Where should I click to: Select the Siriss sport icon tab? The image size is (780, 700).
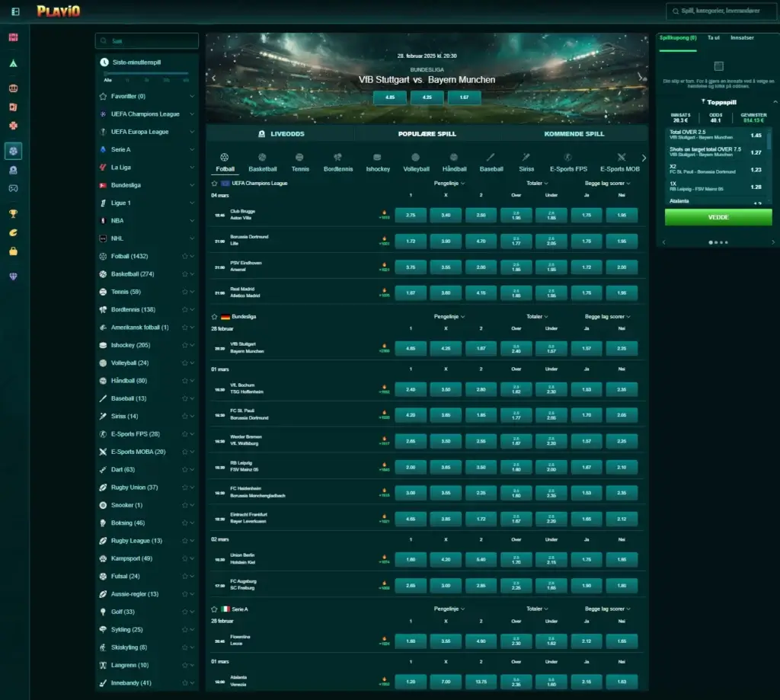click(526, 163)
